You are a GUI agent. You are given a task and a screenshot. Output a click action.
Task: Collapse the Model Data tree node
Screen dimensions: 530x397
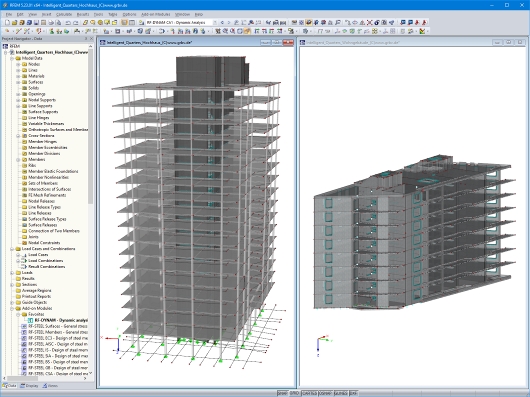click(x=12, y=58)
